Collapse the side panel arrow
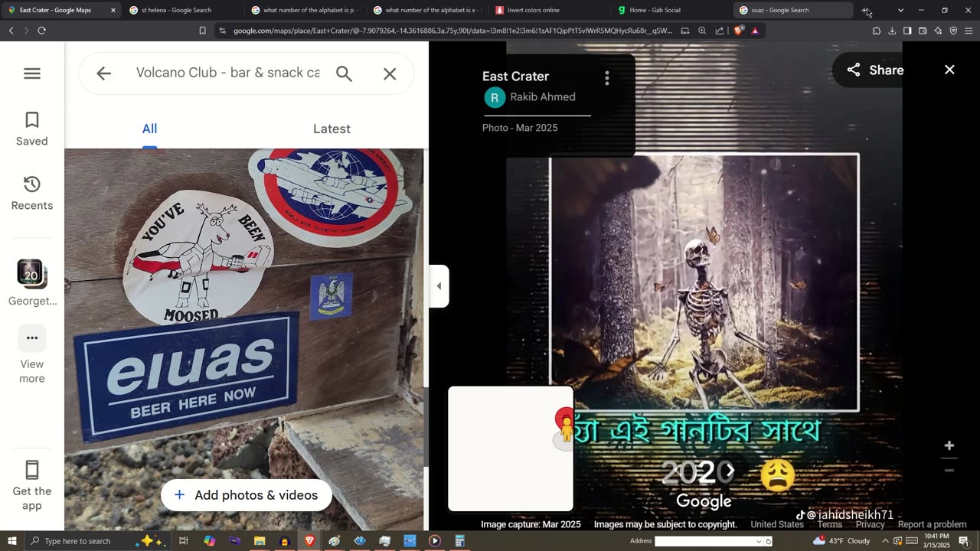The image size is (980, 551). point(439,286)
